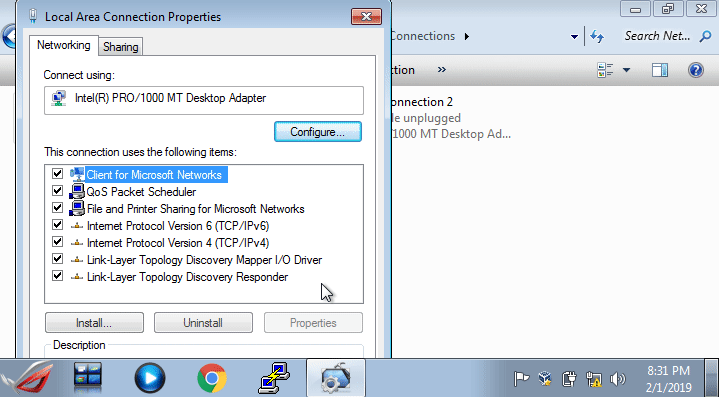Toggle File and Printer Sharing checkbox

click(57, 208)
